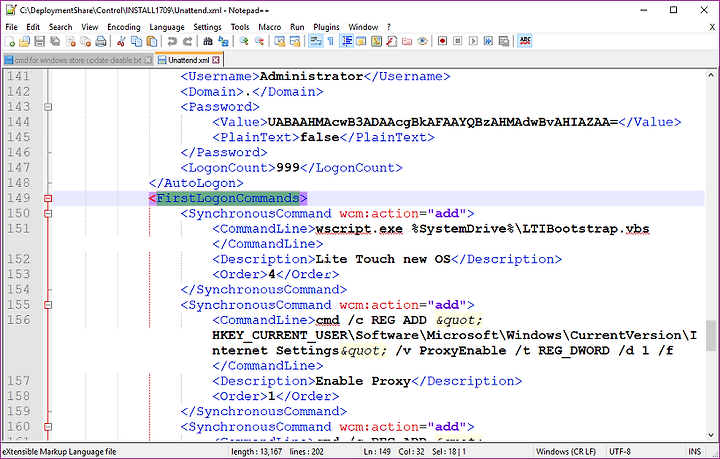720x459 pixels.
Task: Click the user-defined language dialog icon
Action: pyautogui.click(x=361, y=41)
